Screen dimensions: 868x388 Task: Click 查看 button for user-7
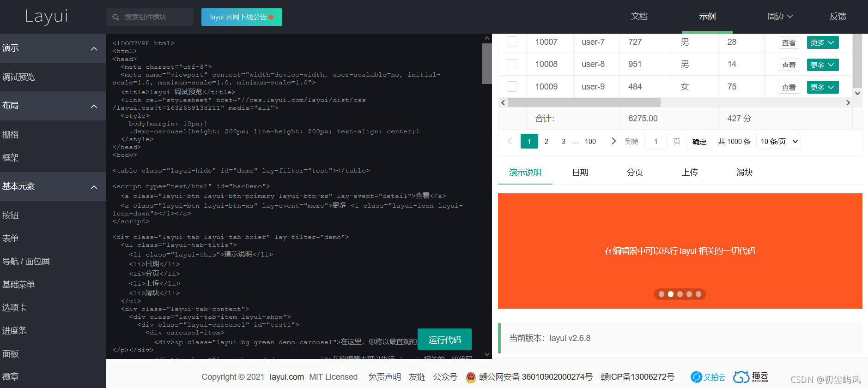(x=789, y=42)
